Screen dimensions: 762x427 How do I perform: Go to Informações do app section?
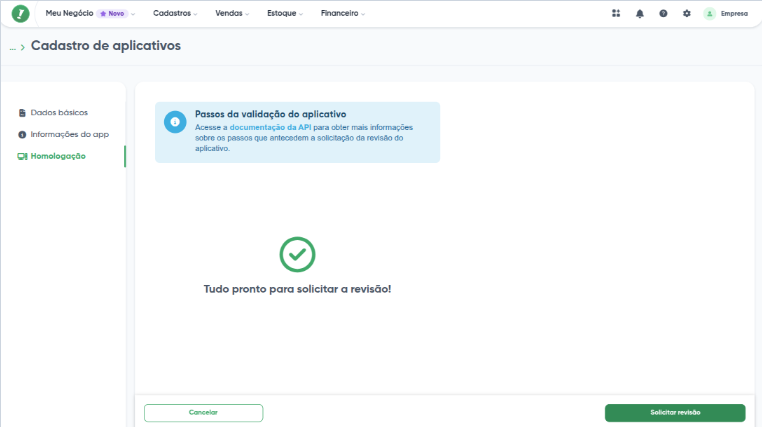pos(69,134)
